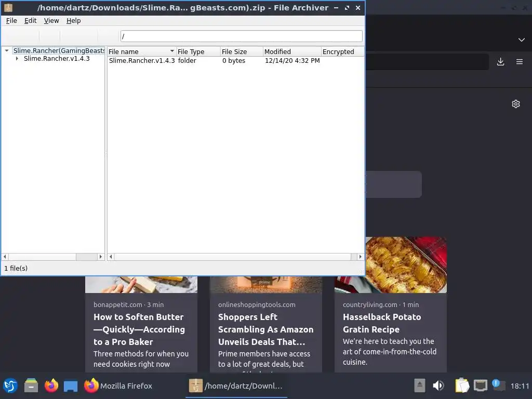532x399 pixels.
Task: Open 'How to Soften Butter' article link
Action: tap(139, 329)
